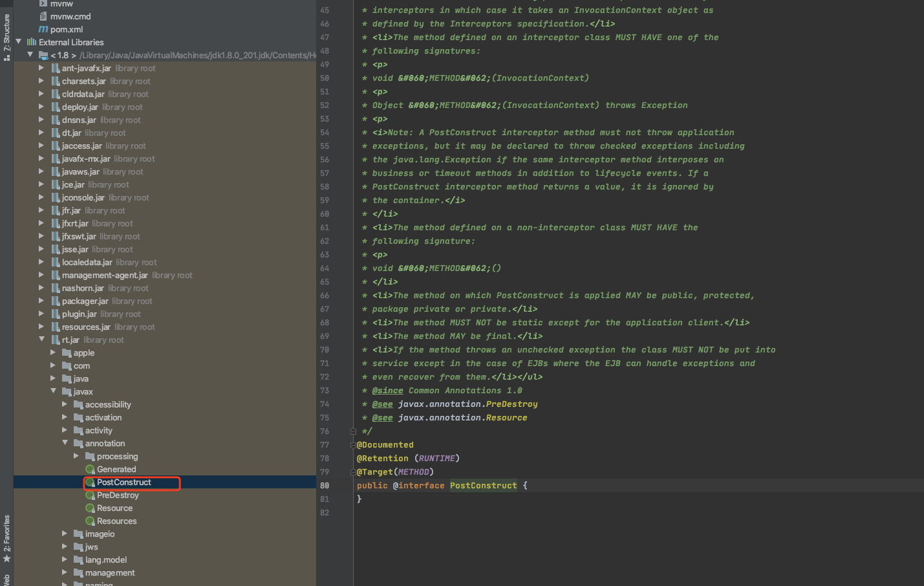Click the METHOD target constant
The image size is (924, 586).
(x=413, y=472)
